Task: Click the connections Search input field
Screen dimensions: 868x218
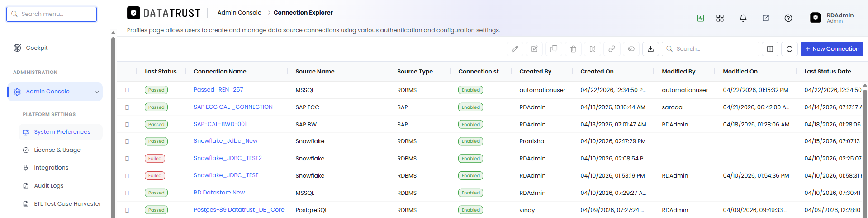Action: [711, 49]
